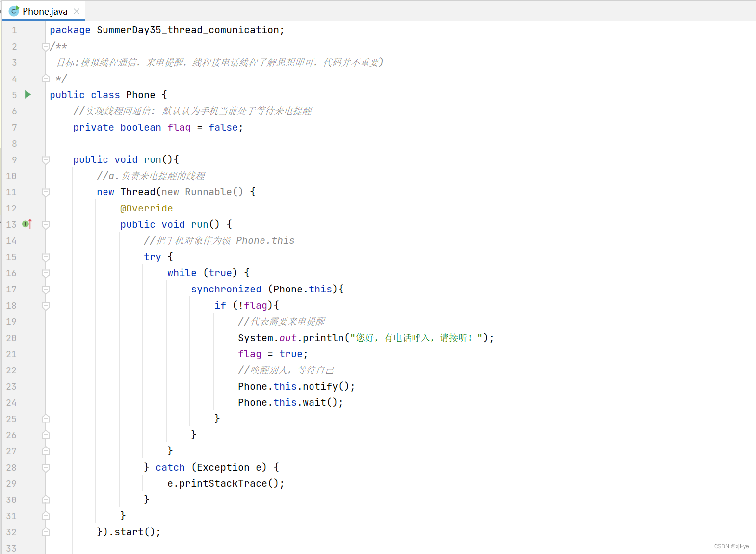Click the catch keyword on line 28

coord(170,468)
